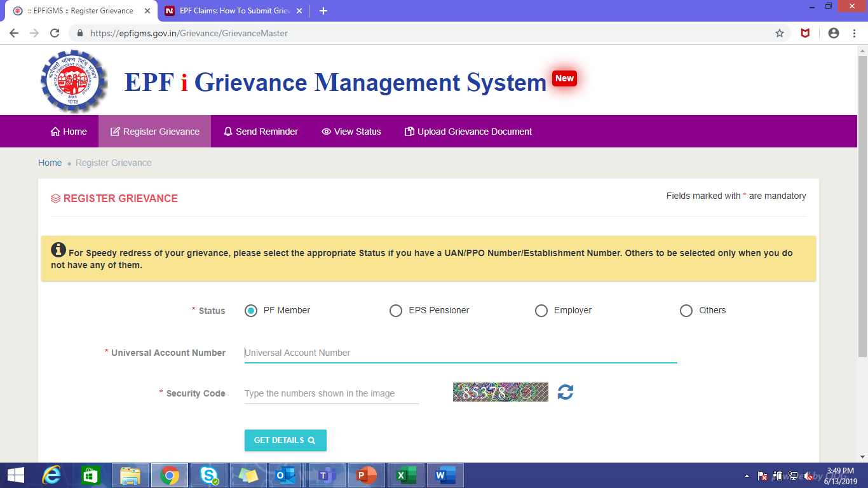View site security lock information

[80, 33]
